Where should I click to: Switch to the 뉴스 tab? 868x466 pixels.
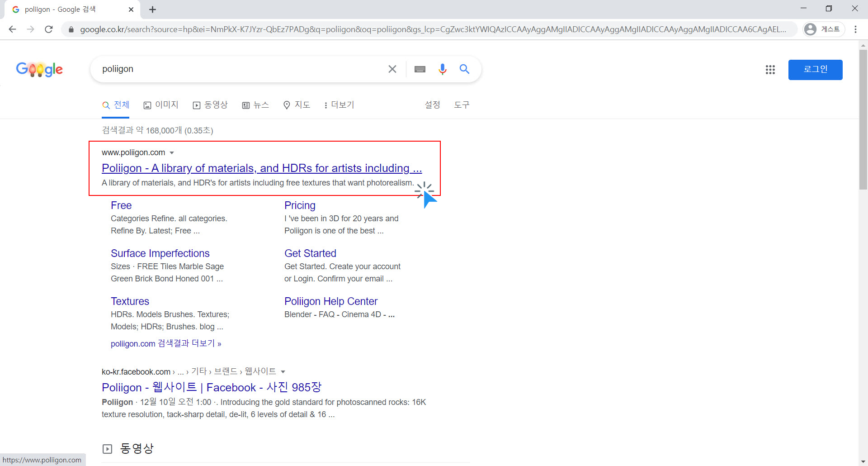[x=255, y=105]
